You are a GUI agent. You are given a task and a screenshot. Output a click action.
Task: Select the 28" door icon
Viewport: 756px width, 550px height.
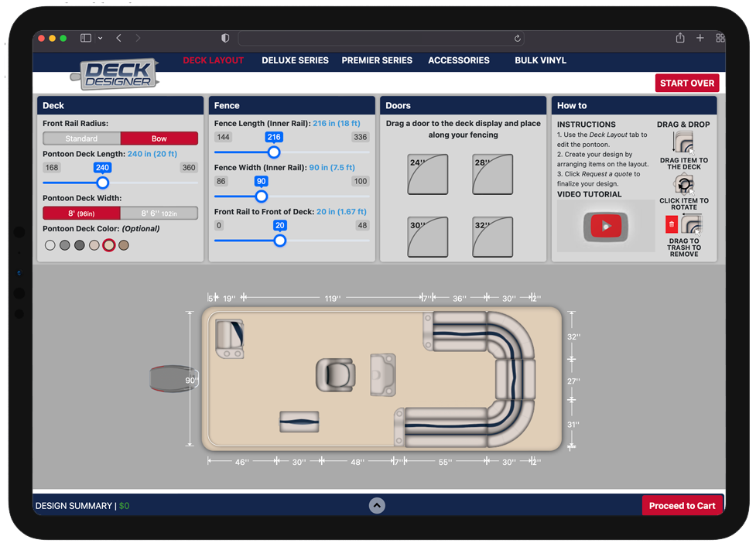click(x=492, y=174)
